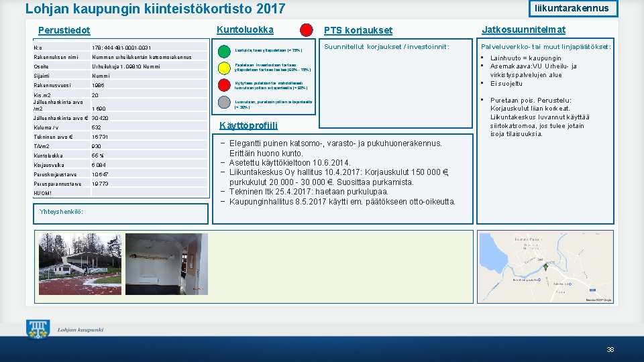Select the bullet Lainhuuto = kaupungin

click(525, 58)
